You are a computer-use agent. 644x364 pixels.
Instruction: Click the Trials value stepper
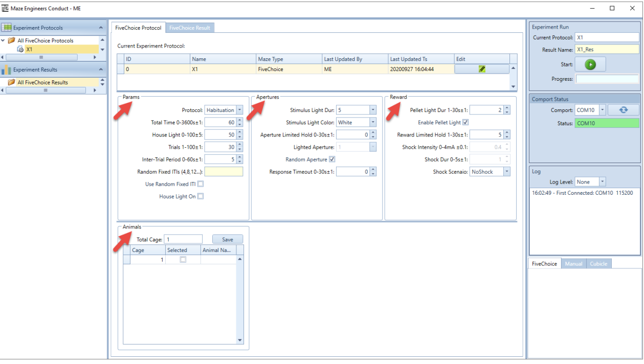tap(224, 147)
